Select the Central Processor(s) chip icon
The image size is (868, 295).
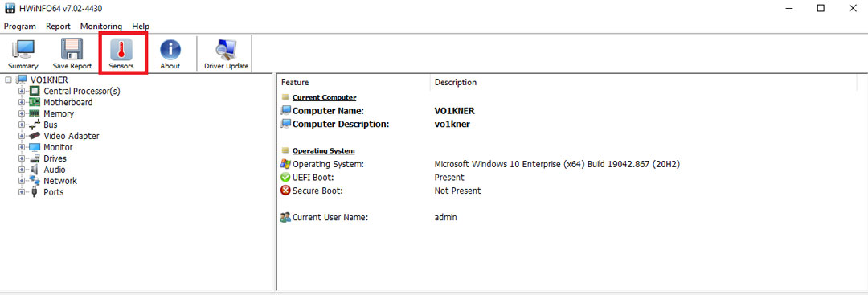pyautogui.click(x=35, y=91)
